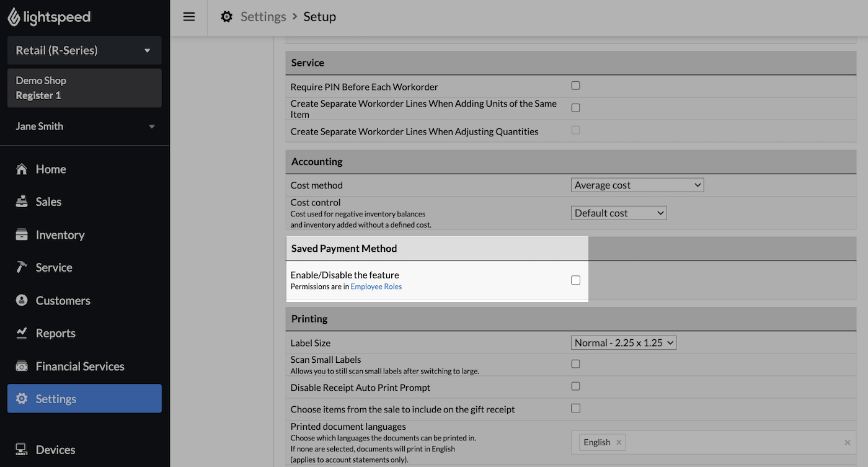Open the Employee Roles link

376,287
